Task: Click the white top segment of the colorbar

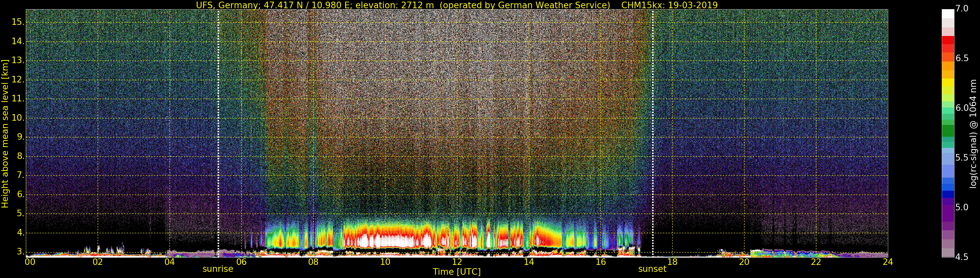Action: [x=948, y=14]
